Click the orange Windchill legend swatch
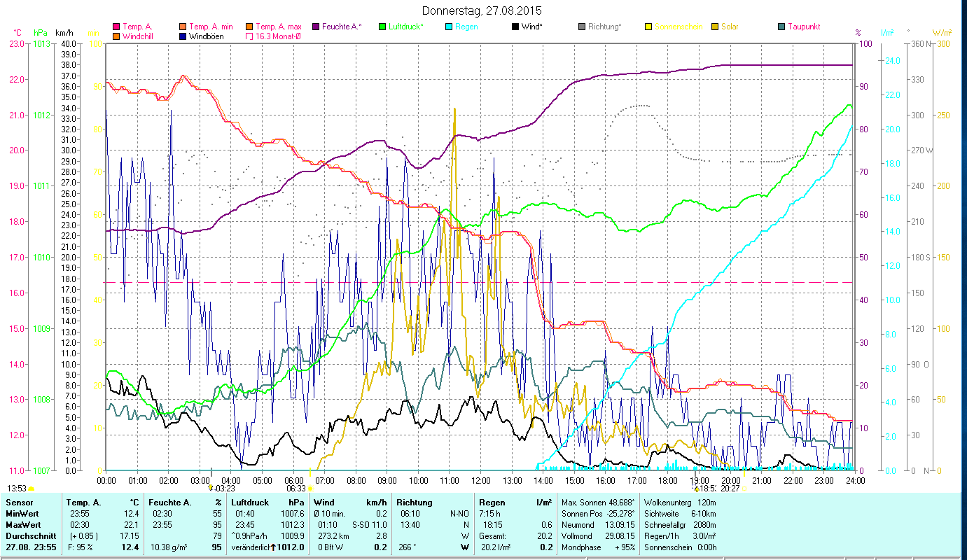967x560 pixels. pos(116,36)
